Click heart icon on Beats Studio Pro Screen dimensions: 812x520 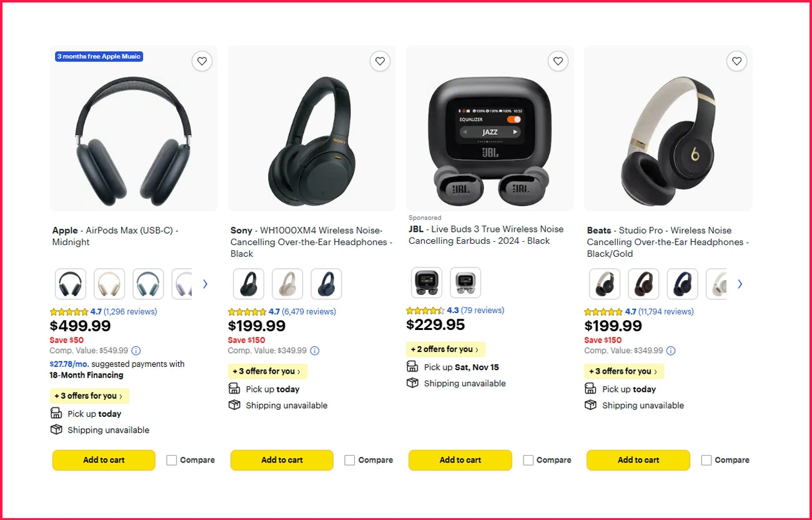click(736, 61)
